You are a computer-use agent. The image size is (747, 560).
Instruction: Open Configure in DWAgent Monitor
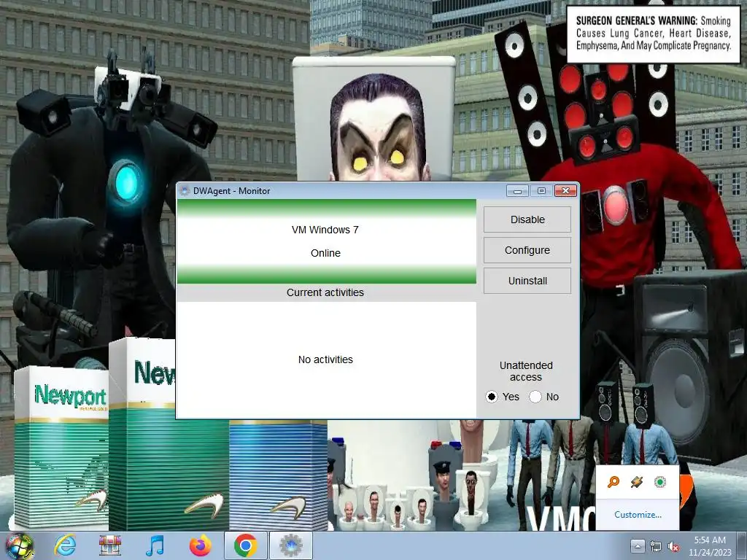click(x=527, y=250)
